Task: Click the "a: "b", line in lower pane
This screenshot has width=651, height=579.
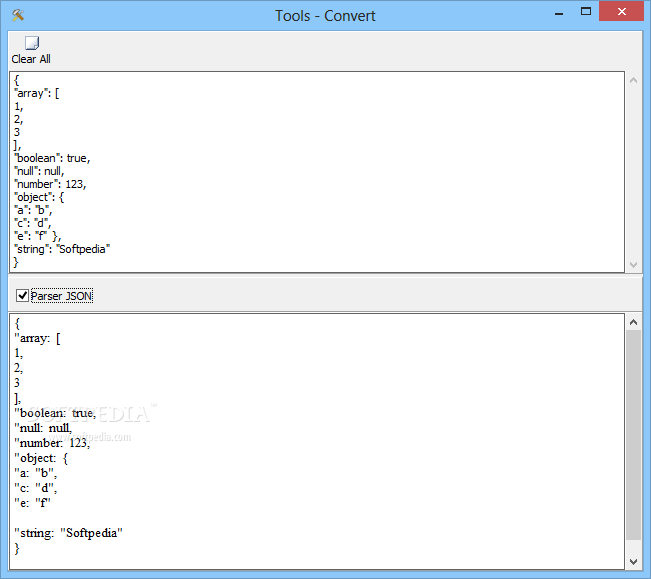Action: 36,473
